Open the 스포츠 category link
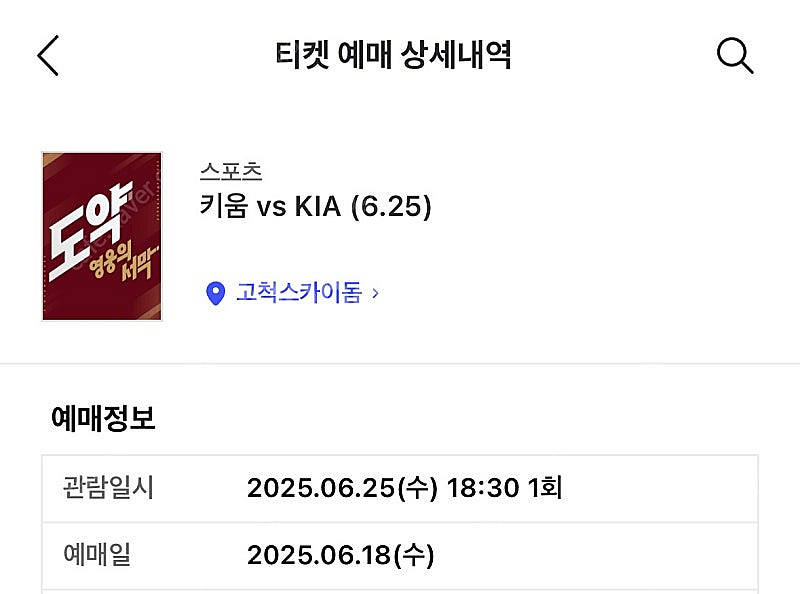Screen dimensions: 800x594 pos(231,171)
